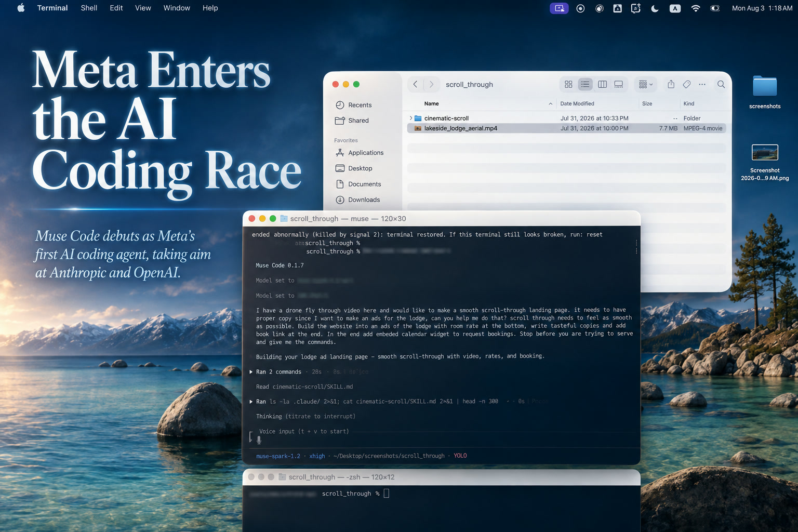Click the '7.7 MB' size cell
This screenshot has width=798, height=532.
click(668, 128)
